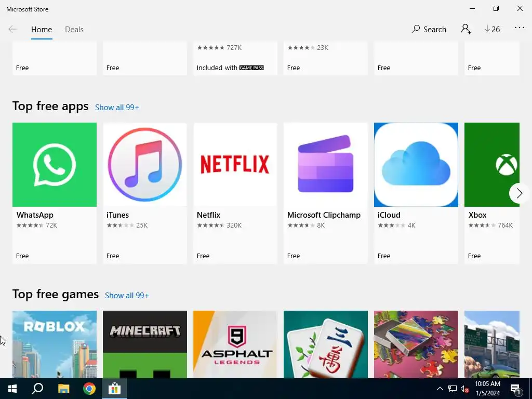Switch to the Home tab

pyautogui.click(x=42, y=30)
